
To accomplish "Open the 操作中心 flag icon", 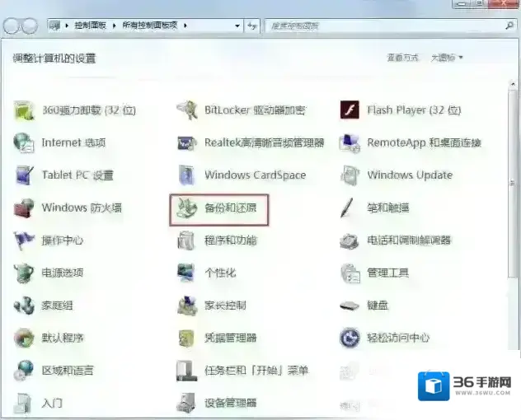I will coord(24,240).
